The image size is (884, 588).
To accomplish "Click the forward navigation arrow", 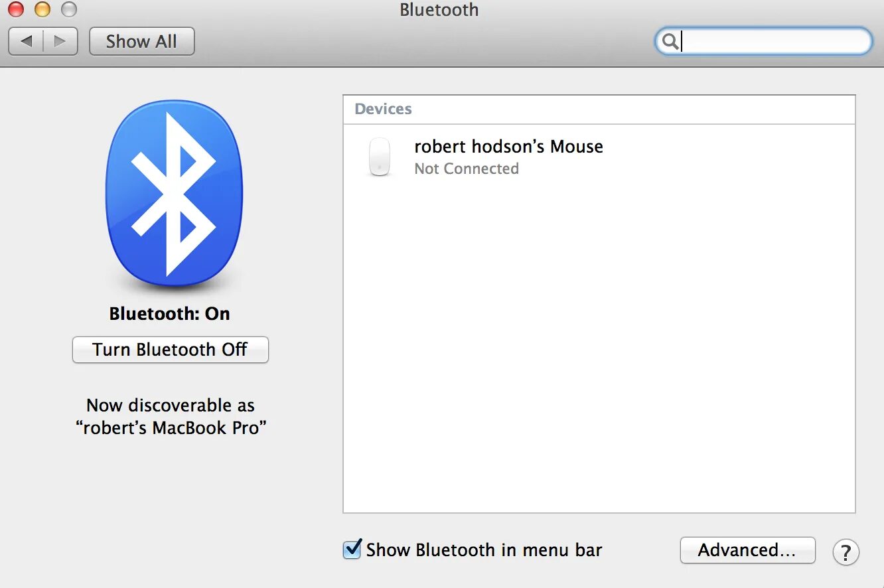I will [x=60, y=41].
